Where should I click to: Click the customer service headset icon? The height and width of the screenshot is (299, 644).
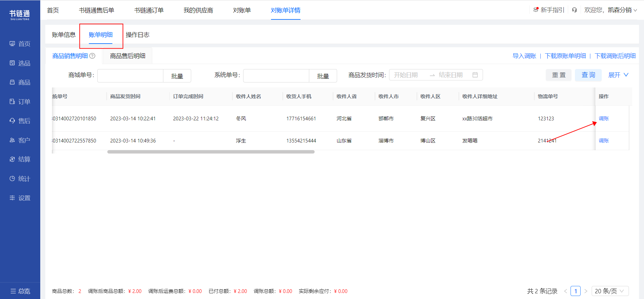coord(574,10)
